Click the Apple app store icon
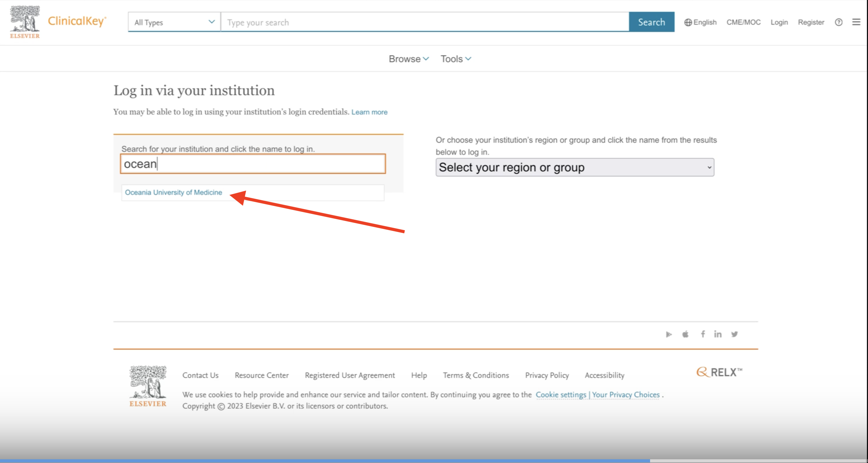 pos(685,334)
